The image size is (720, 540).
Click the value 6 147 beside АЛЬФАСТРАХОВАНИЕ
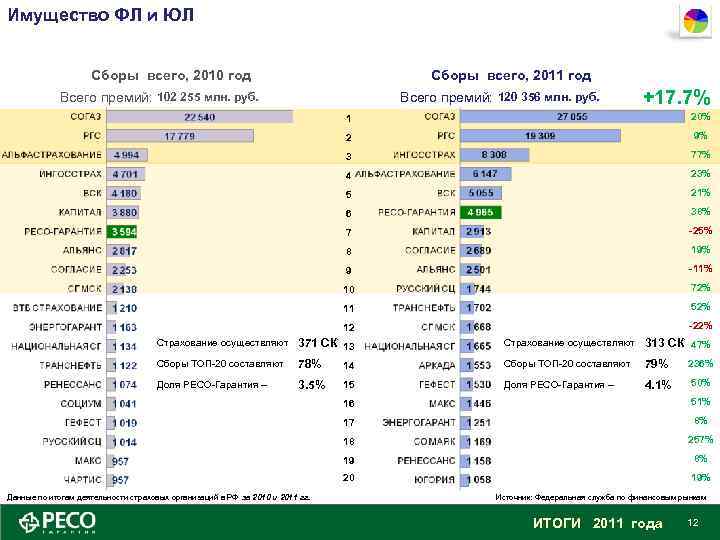(x=485, y=174)
